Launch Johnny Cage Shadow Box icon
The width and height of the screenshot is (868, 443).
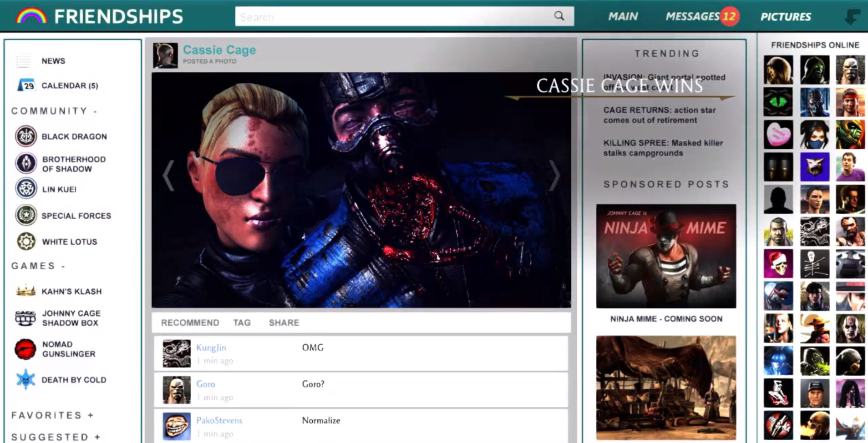click(25, 318)
